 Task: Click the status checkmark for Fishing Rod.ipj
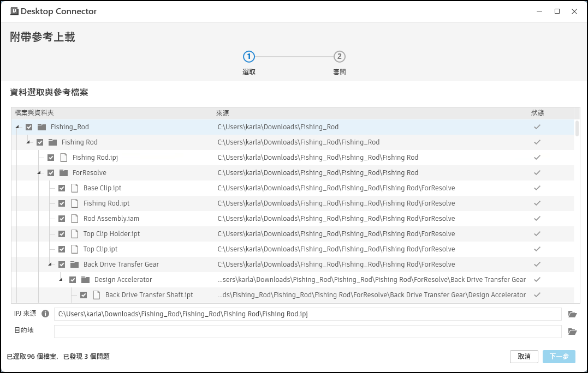[x=537, y=157]
